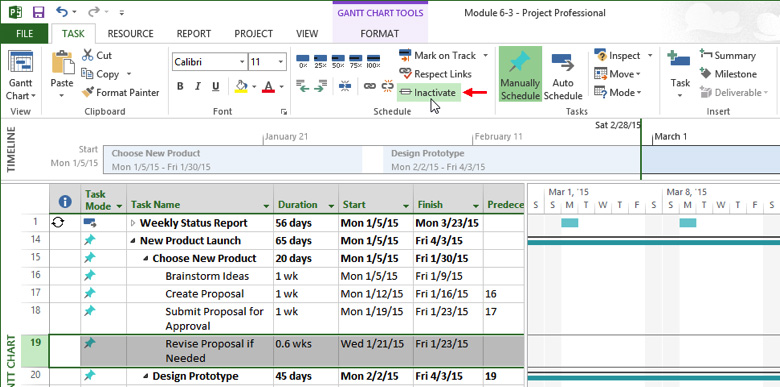
Task: Click the Mar 2 status report Gantt bar
Action: point(570,223)
